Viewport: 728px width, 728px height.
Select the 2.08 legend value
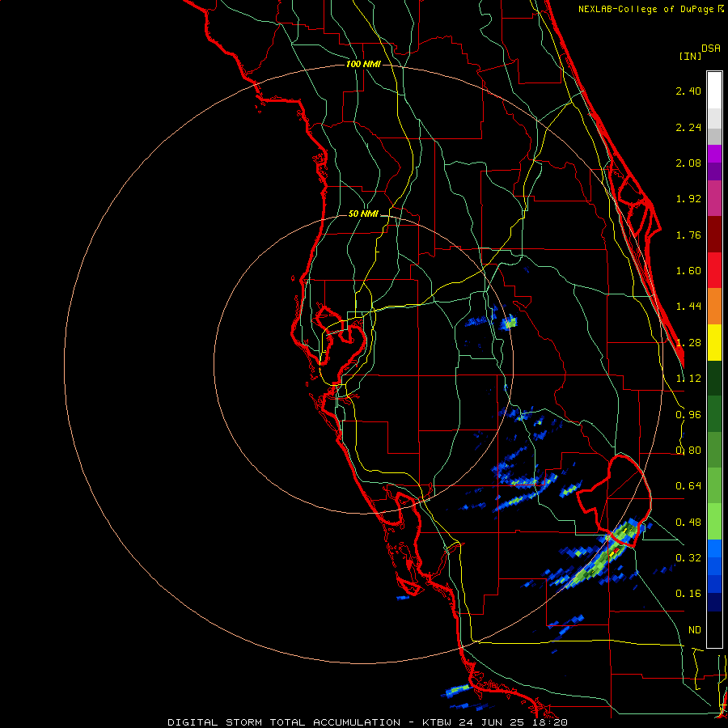pos(688,163)
